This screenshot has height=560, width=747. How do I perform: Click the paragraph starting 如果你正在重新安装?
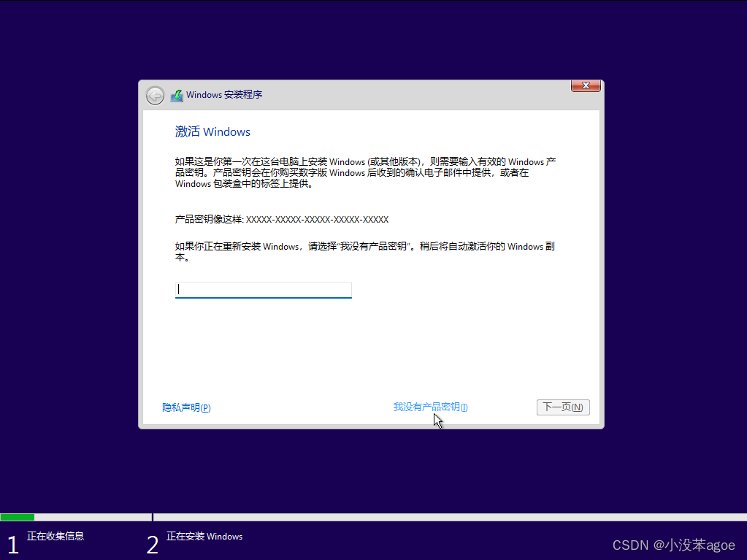[365, 251]
